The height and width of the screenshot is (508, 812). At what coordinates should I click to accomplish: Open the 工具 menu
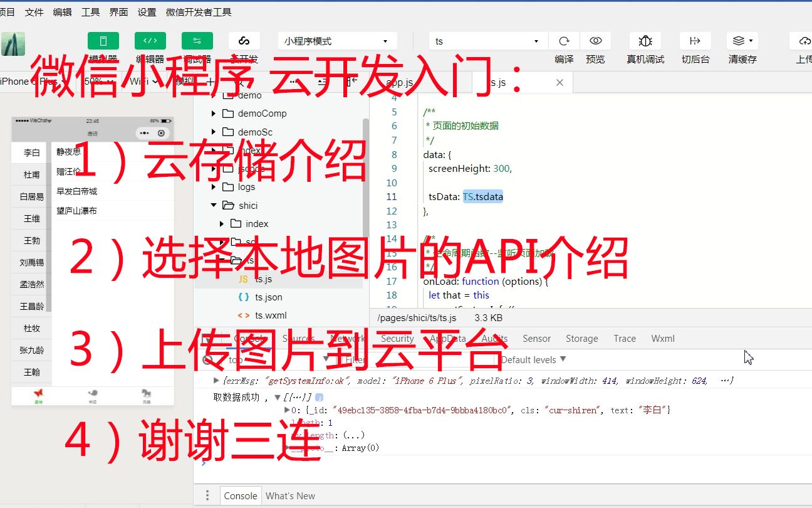point(91,12)
